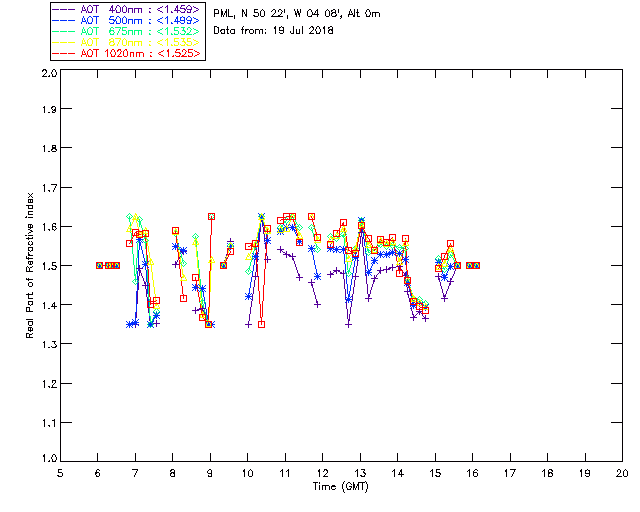Click the green AOT 675nm legend entry

click(127, 31)
